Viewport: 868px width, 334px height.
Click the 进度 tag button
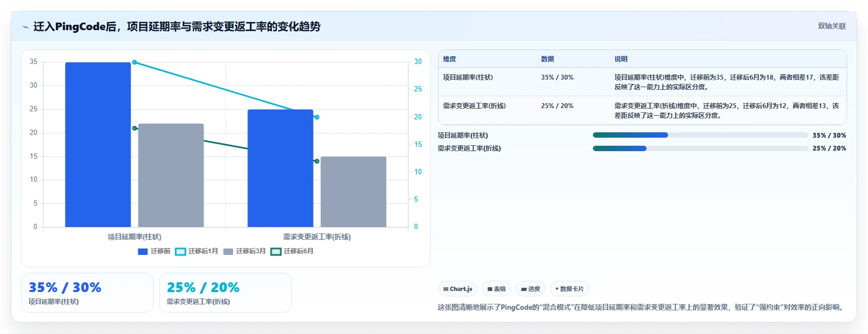[x=530, y=289]
